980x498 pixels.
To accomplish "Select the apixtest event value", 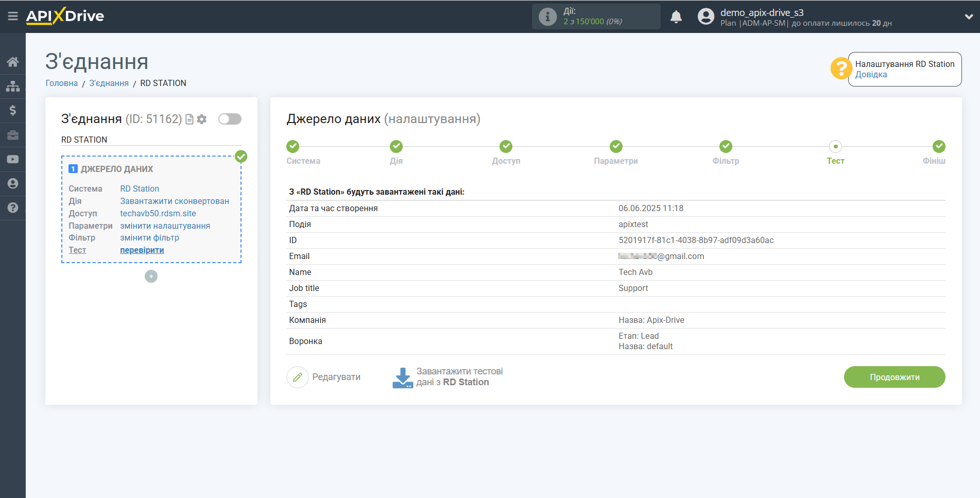I will 633,225.
